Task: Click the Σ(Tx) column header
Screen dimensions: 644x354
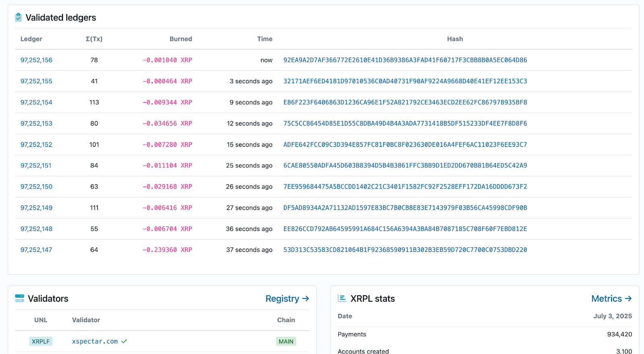Action: (x=94, y=39)
